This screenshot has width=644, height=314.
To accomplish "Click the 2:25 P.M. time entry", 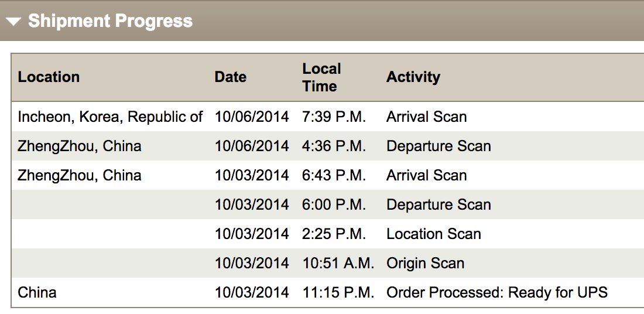I will click(x=334, y=234).
